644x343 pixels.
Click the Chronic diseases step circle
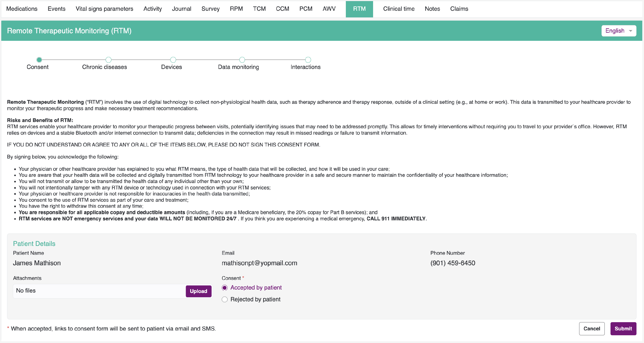click(x=108, y=60)
